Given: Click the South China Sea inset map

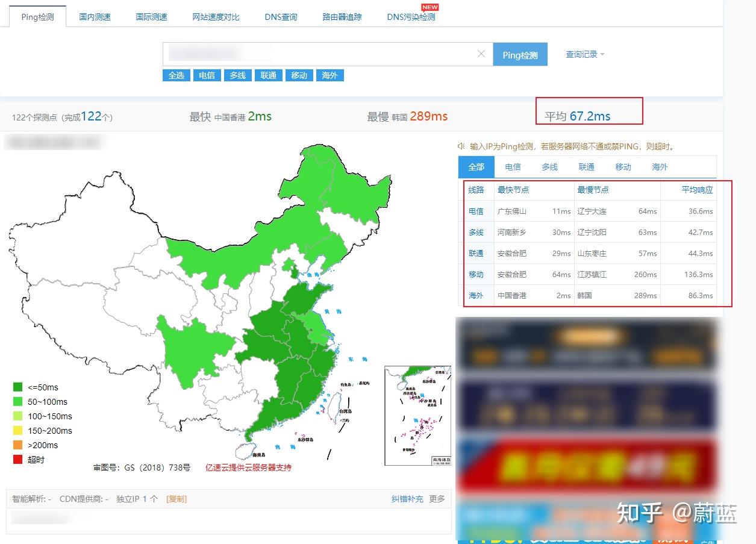Looking at the screenshot, I should [417, 415].
